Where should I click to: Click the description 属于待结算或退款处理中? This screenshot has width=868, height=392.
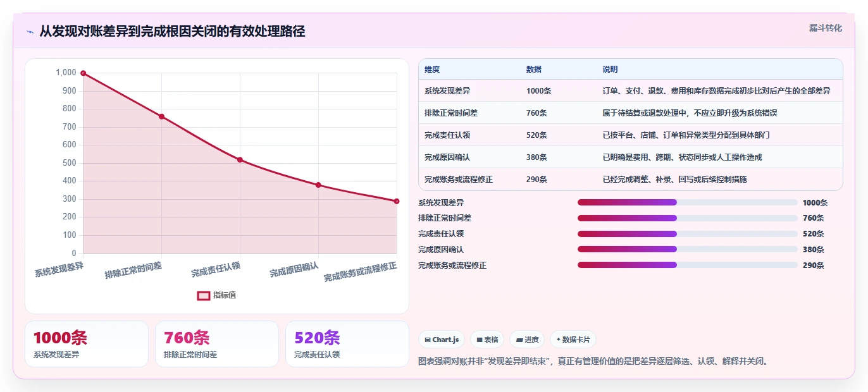pyautogui.click(x=690, y=113)
